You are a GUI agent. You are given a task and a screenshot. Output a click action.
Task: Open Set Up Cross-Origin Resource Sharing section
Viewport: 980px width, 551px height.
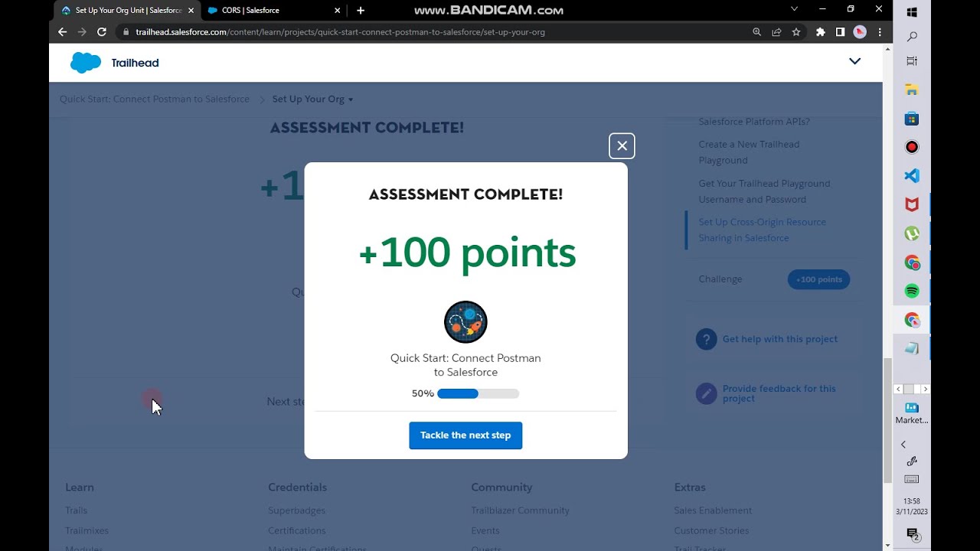[x=762, y=230]
